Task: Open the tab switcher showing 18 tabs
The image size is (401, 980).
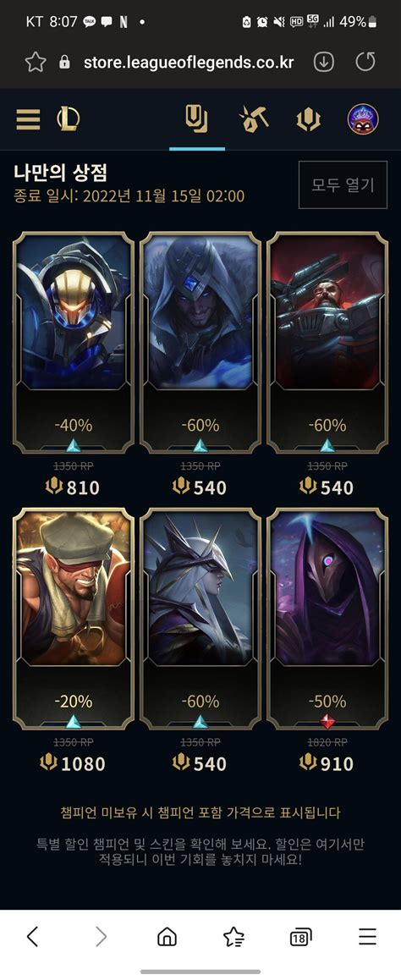Action: (x=301, y=937)
